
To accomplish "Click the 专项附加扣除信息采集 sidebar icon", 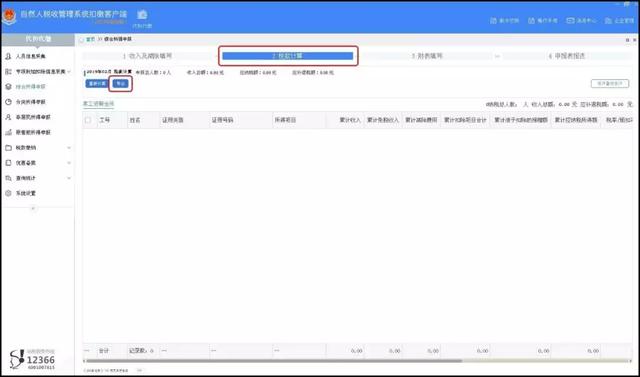I will [x=8, y=71].
